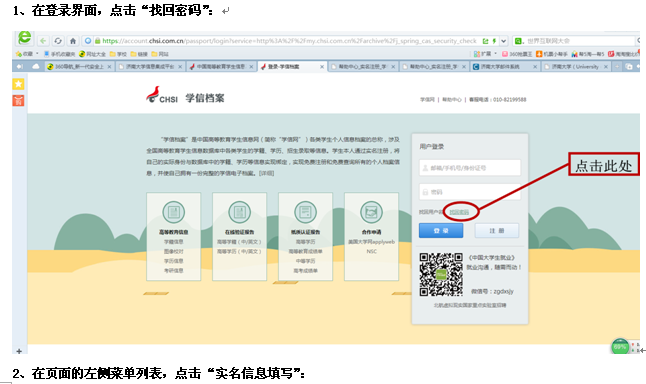This screenshot has width=646, height=384.
Task: Click the QR code image
Action: [x=441, y=274]
